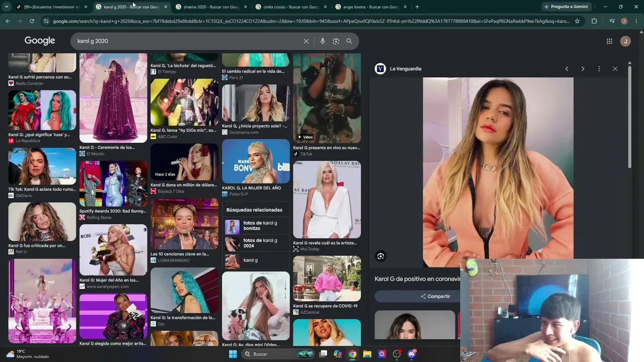Open the Spotify Awards 2020 Rolling Stone image
The image size is (644, 362).
113,184
